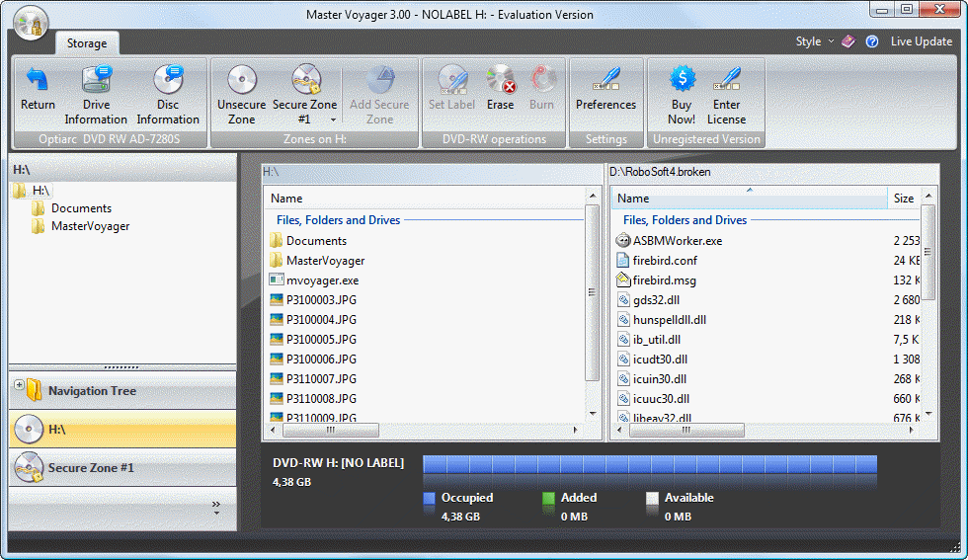Select the hunspelldll.dll file

tap(661, 320)
